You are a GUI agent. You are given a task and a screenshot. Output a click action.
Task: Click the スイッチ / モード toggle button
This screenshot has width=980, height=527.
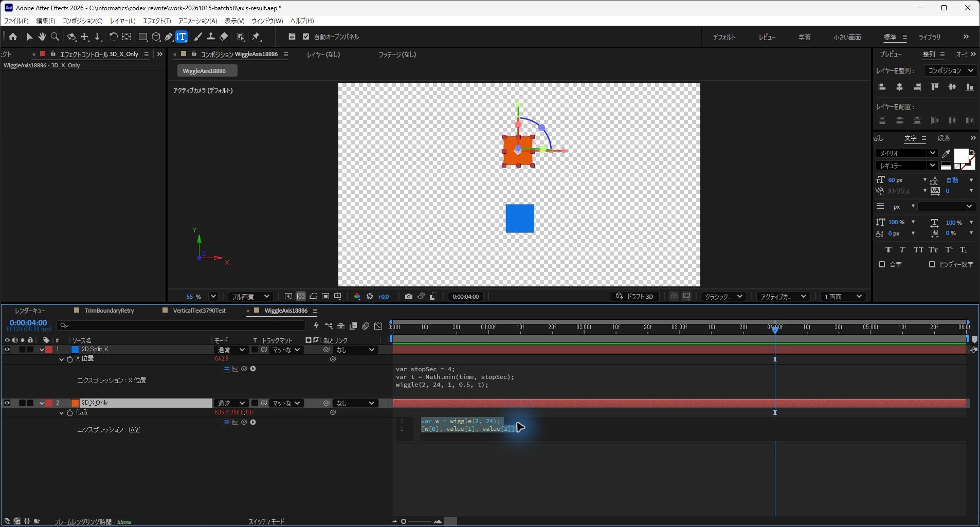click(266, 521)
